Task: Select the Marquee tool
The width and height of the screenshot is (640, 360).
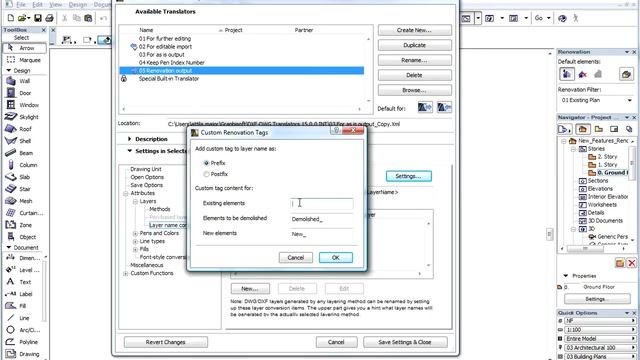Action: pyautogui.click(x=24, y=60)
